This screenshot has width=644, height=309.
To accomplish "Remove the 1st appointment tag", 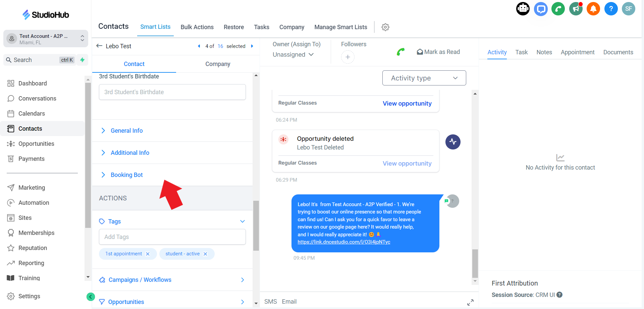I will [148, 254].
